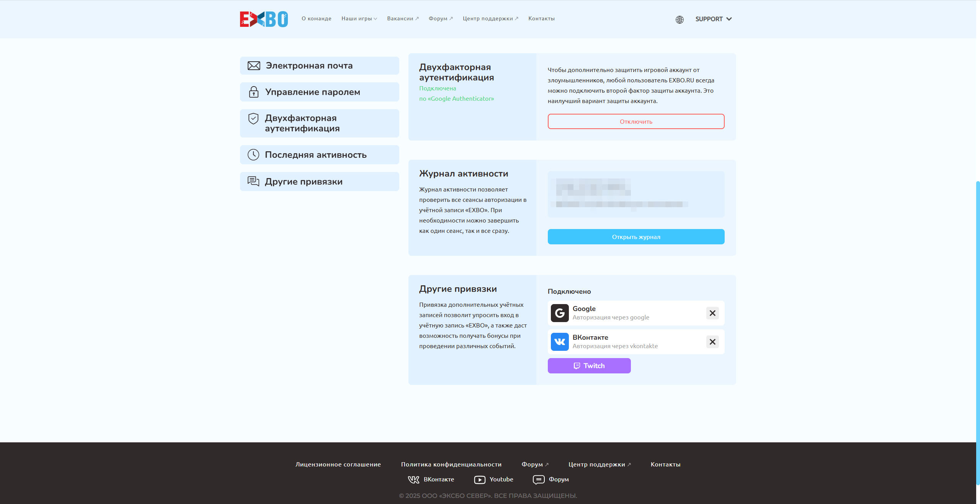Remove the Google account binding
Viewport: 980px width, 504px height.
[x=712, y=313]
